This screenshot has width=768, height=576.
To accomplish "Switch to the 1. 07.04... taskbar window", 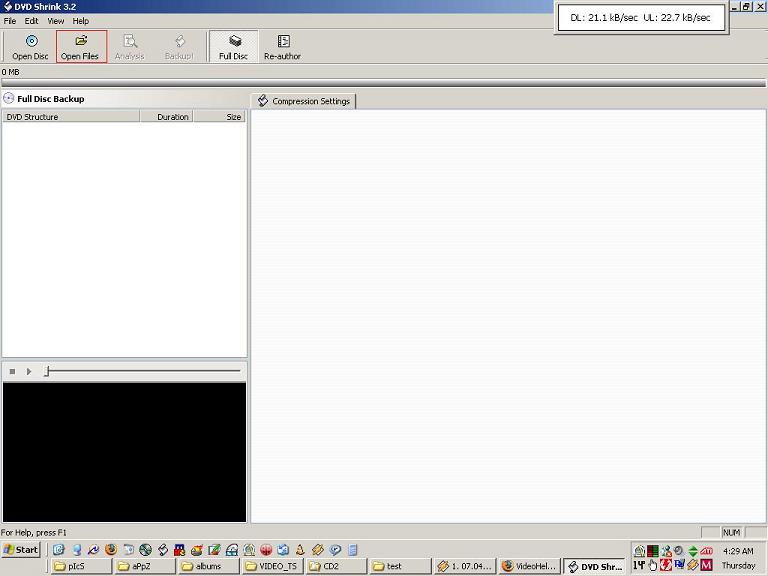I will click(465, 566).
